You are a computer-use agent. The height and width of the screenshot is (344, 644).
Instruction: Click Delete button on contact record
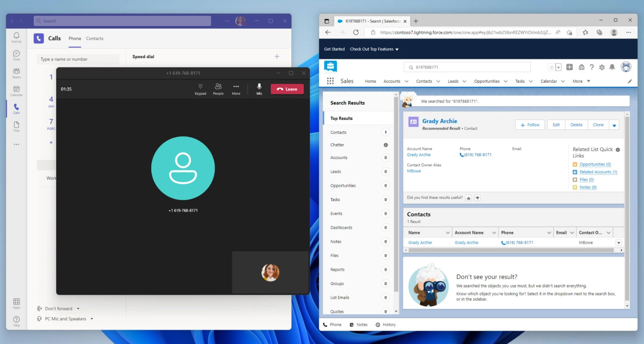tap(576, 125)
